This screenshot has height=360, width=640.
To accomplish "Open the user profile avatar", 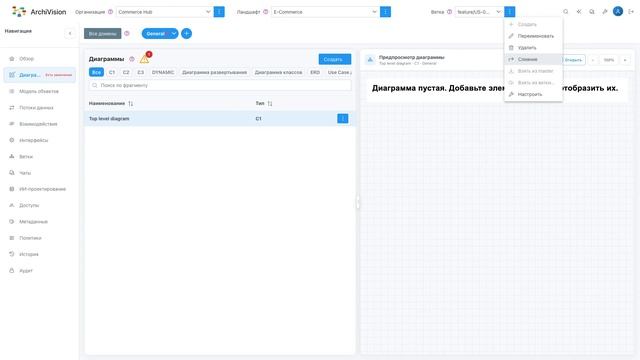I will (618, 11).
